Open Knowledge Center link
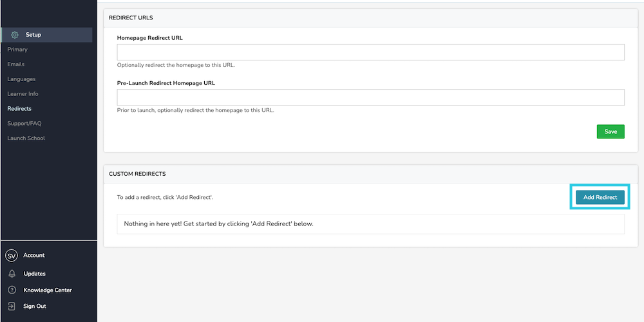The height and width of the screenshot is (322, 644). pyautogui.click(x=48, y=290)
